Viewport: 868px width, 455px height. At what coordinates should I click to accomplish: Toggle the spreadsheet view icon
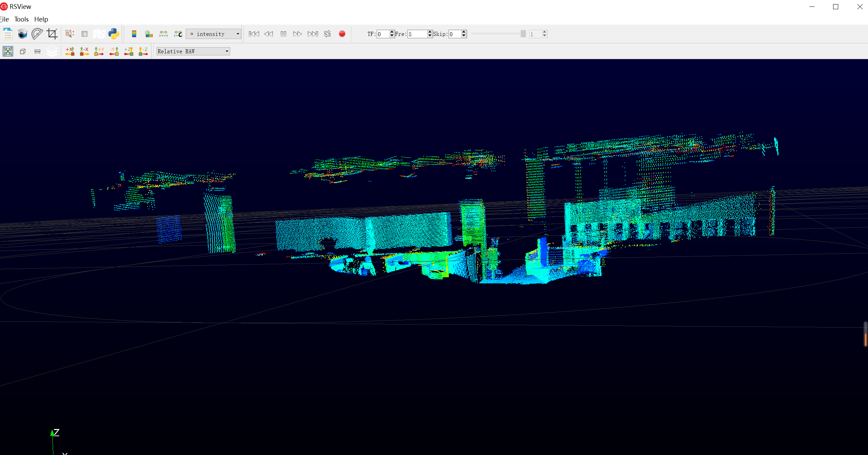click(85, 34)
